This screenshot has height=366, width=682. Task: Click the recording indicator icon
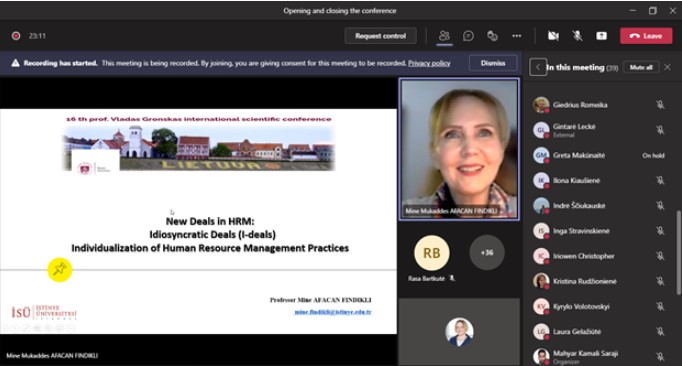coord(16,36)
